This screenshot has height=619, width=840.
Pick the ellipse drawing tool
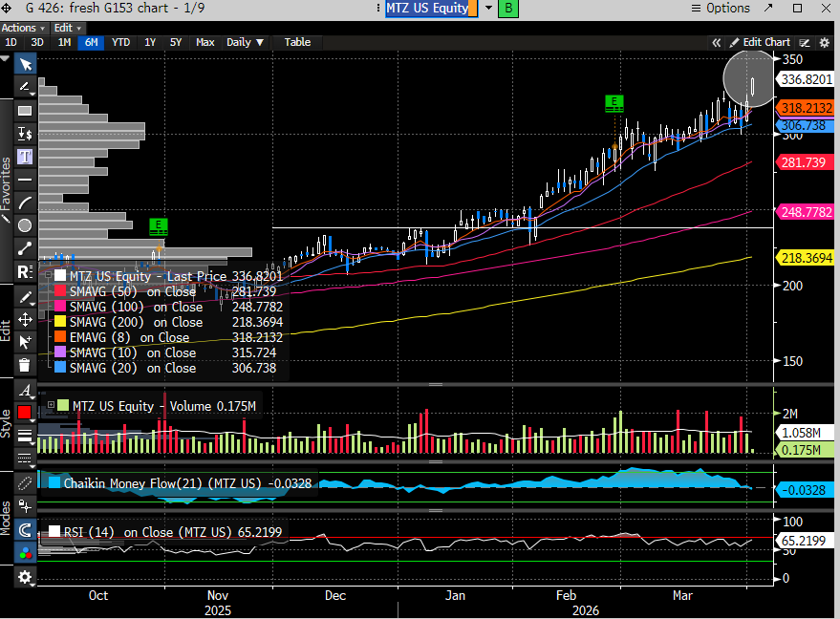pos(25,224)
